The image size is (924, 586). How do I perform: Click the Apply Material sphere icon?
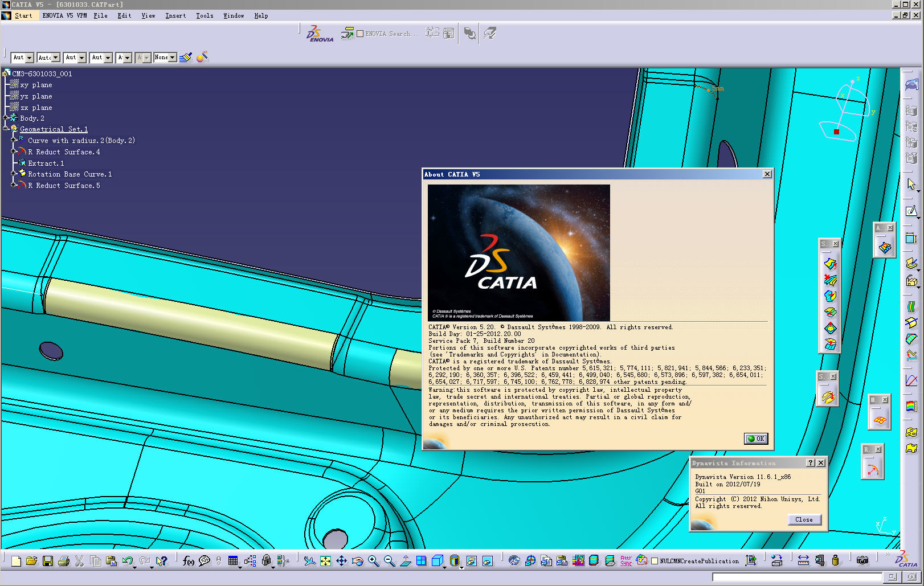click(202, 57)
